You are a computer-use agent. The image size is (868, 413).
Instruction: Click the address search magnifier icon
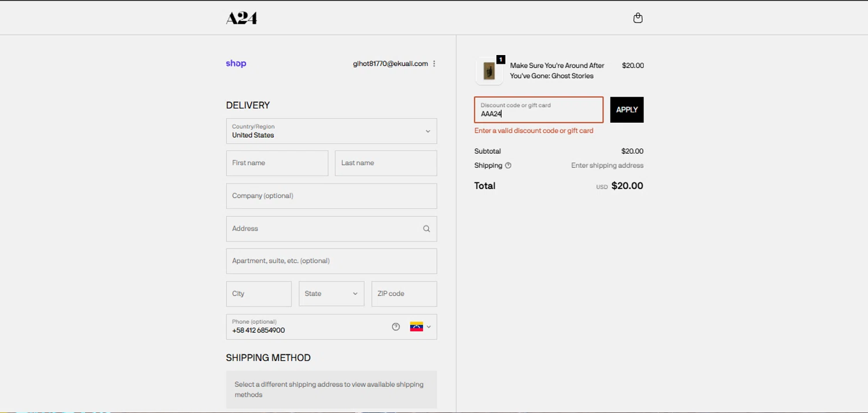[x=426, y=229]
